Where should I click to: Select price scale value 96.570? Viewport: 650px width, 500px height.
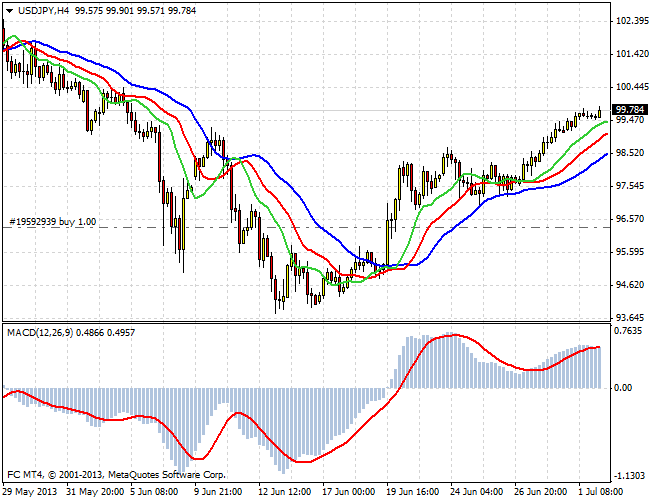click(x=630, y=218)
